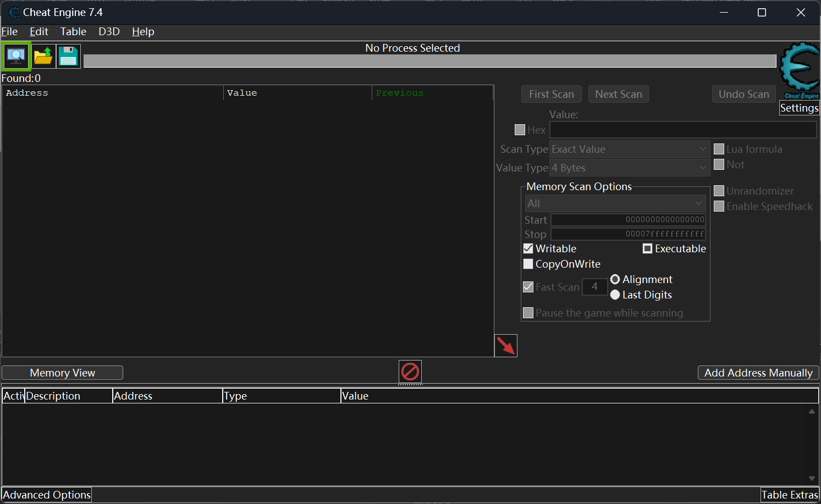Open the D3D menu
821x504 pixels.
108,31
